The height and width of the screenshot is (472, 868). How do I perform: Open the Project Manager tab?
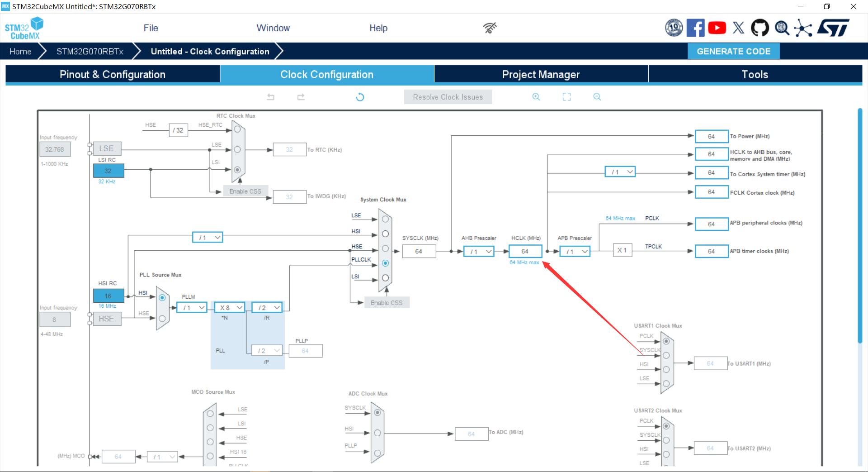(541, 75)
